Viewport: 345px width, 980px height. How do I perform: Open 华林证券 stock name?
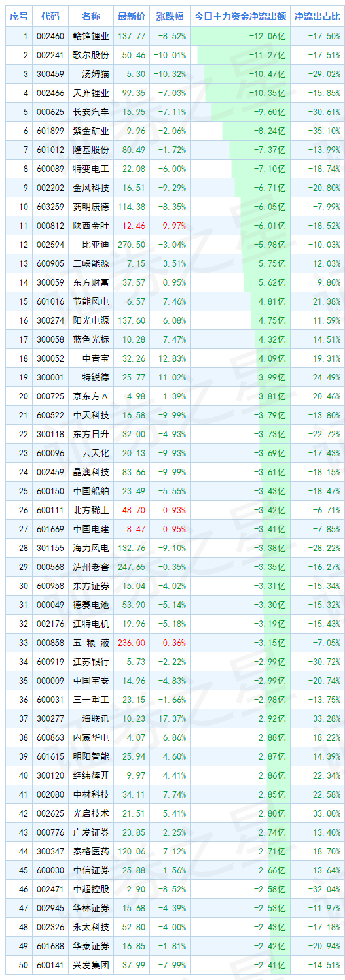[x=91, y=908]
